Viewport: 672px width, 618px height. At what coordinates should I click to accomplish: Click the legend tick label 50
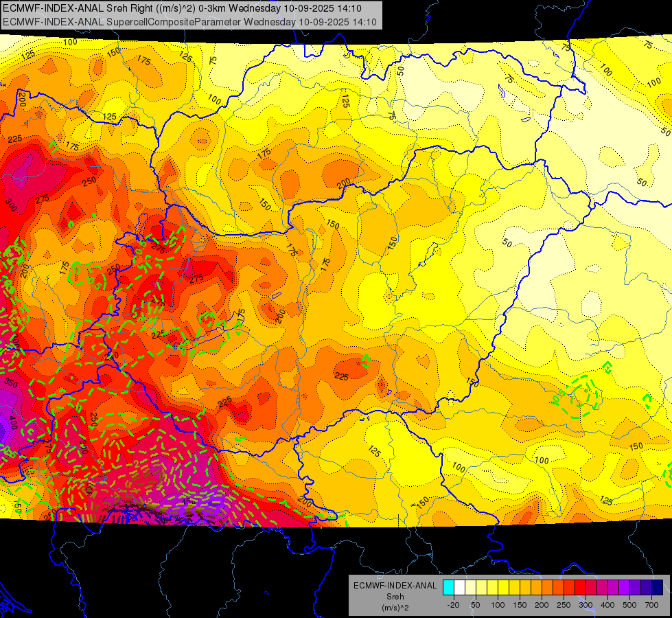click(x=476, y=605)
